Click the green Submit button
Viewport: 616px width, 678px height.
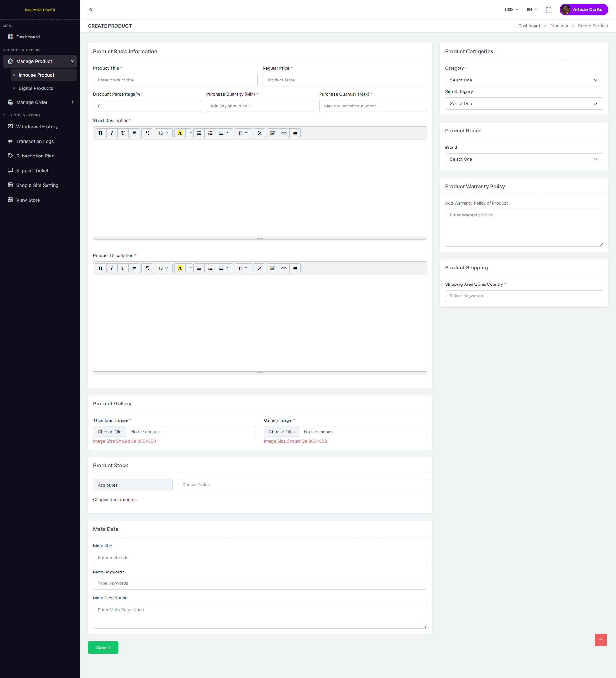coord(103,648)
